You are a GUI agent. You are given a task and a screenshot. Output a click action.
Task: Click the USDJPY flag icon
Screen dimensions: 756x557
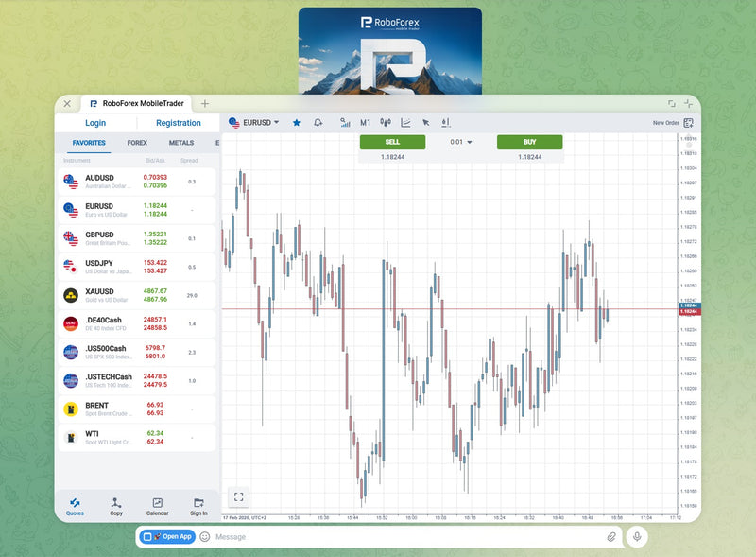tap(71, 267)
